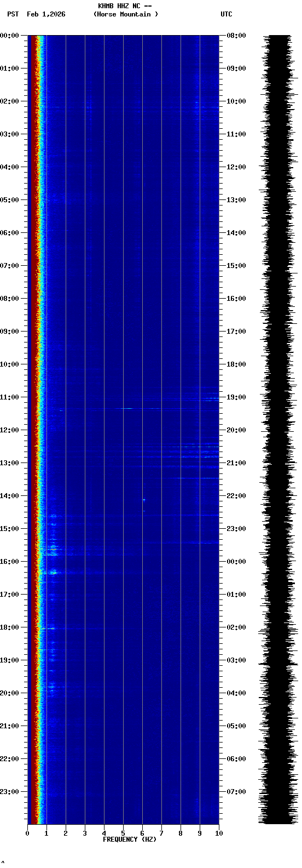302x868 pixels.
Task: Click frequency axis tick label 6
Action: 142,833
